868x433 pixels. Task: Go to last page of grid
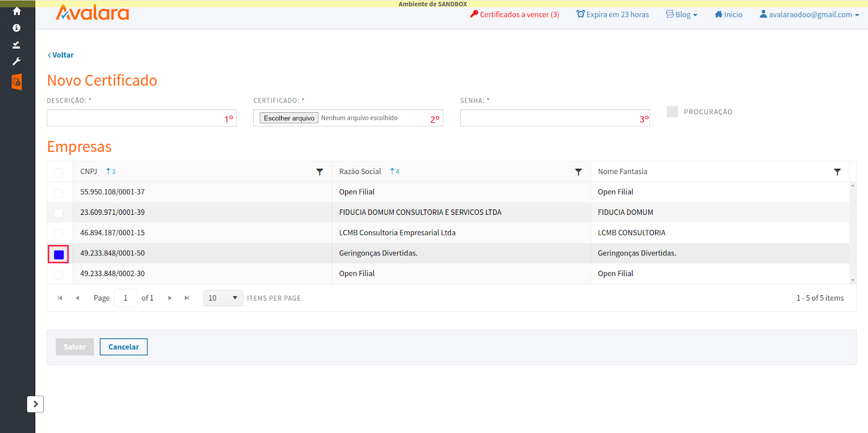point(187,298)
